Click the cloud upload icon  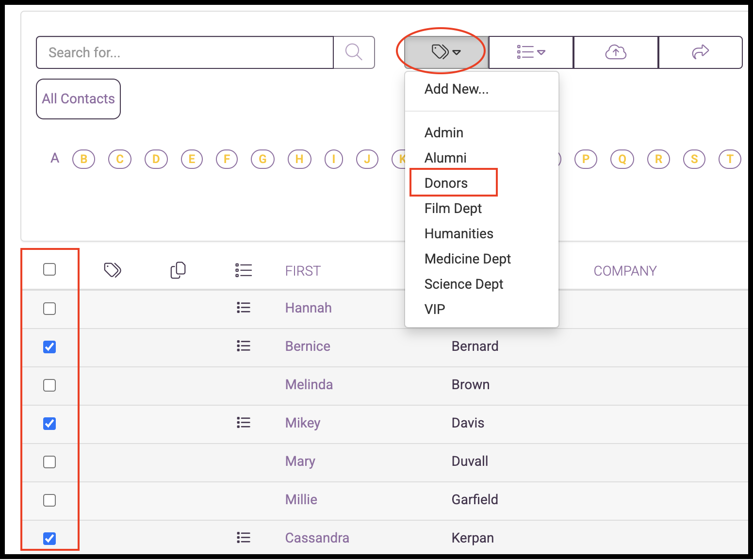click(x=616, y=52)
